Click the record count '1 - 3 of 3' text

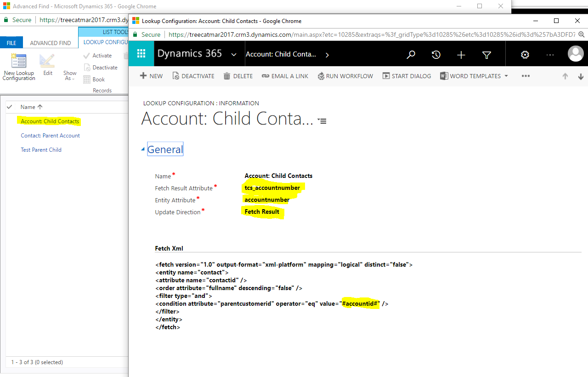pyautogui.click(x=37, y=362)
